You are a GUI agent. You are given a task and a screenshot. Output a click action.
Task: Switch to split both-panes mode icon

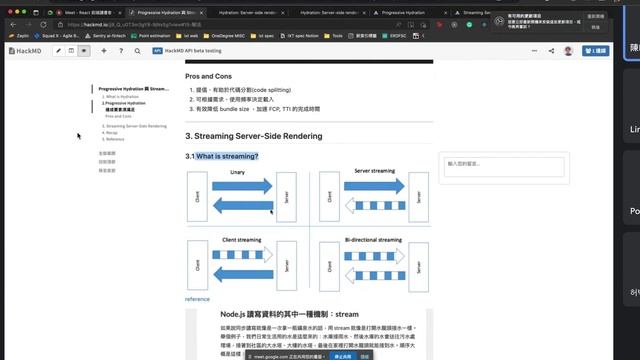pos(71,51)
